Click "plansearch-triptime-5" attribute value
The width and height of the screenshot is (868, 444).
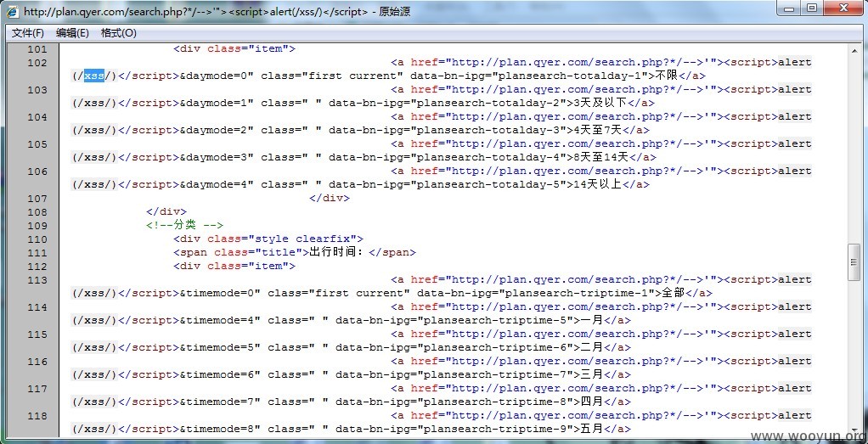(495, 320)
